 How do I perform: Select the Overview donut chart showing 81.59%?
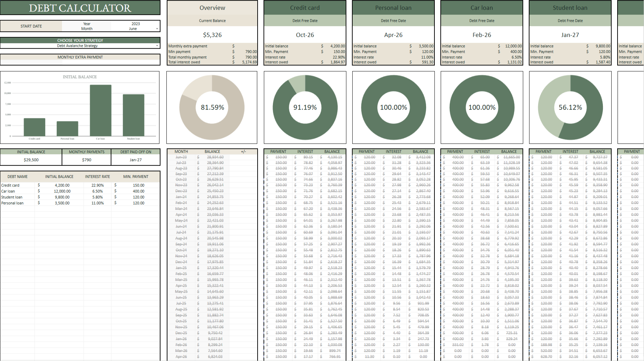[212, 108]
